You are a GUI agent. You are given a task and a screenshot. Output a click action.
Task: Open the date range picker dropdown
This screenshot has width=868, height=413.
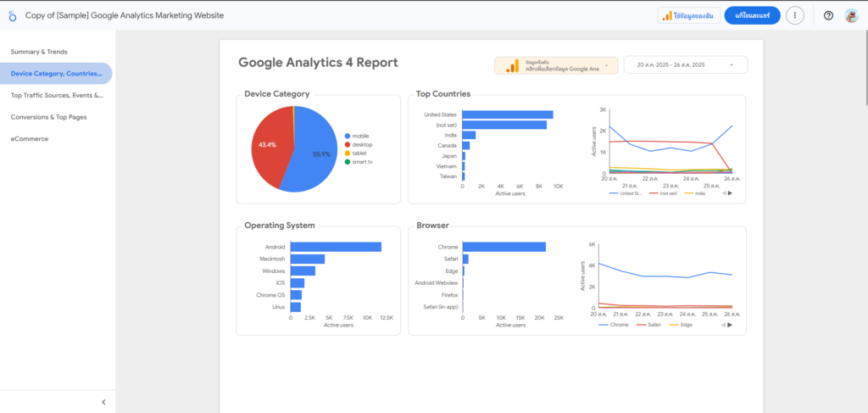tap(686, 65)
